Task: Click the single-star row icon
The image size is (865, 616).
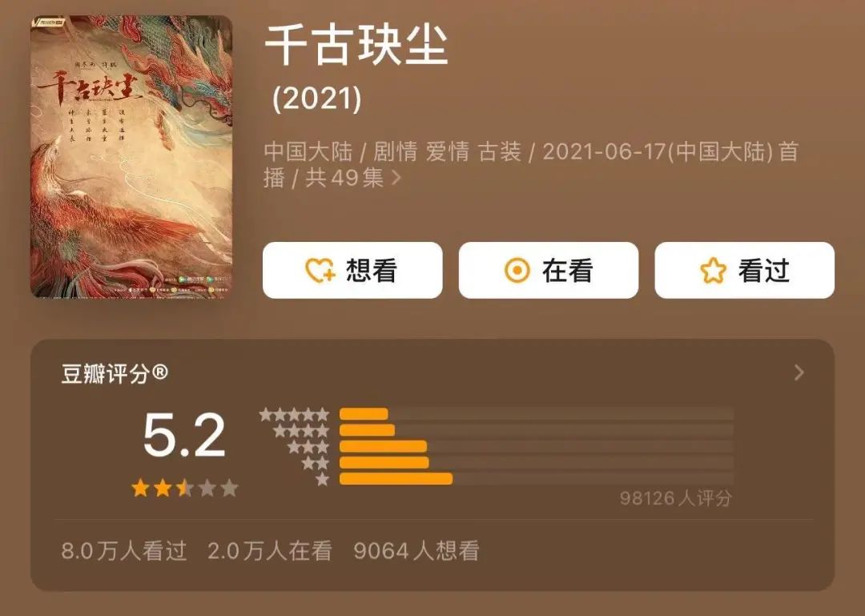Action: 323,479
